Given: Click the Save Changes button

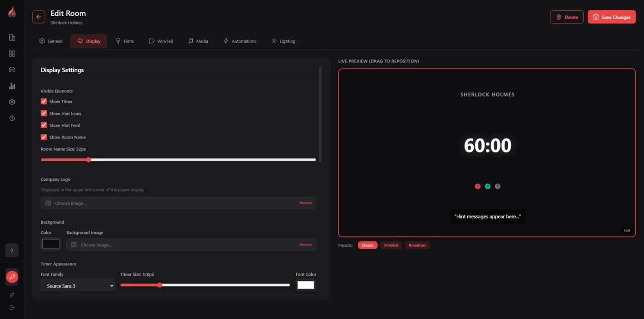Looking at the screenshot, I should (612, 17).
